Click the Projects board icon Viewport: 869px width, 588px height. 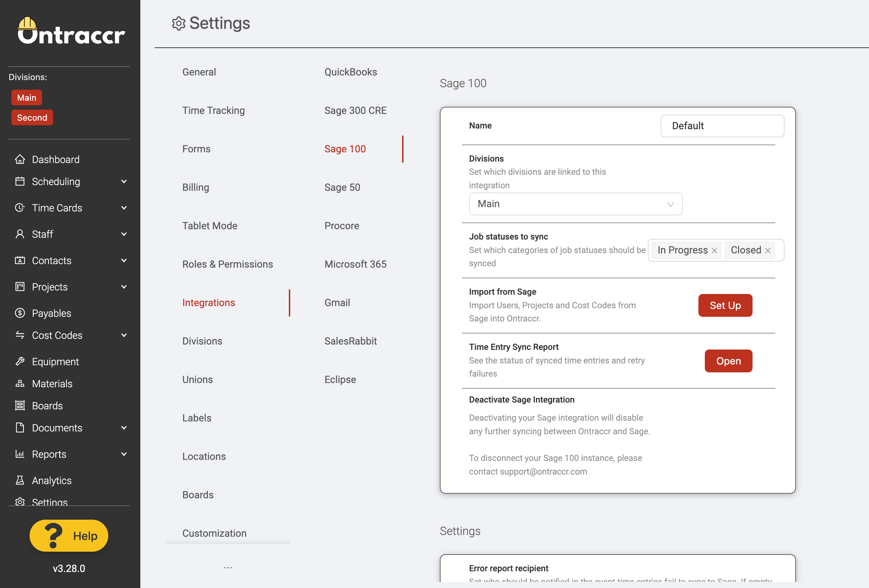click(20, 287)
